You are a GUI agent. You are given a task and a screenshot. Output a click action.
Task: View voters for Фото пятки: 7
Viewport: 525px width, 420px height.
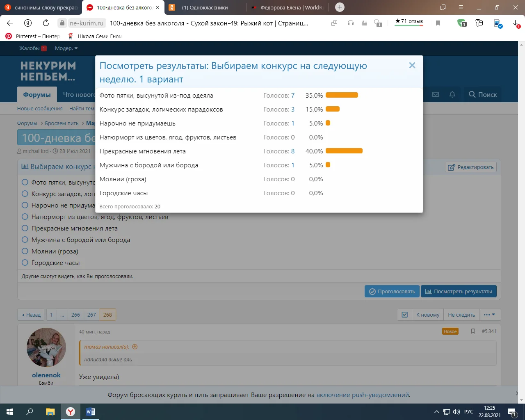pos(293,96)
